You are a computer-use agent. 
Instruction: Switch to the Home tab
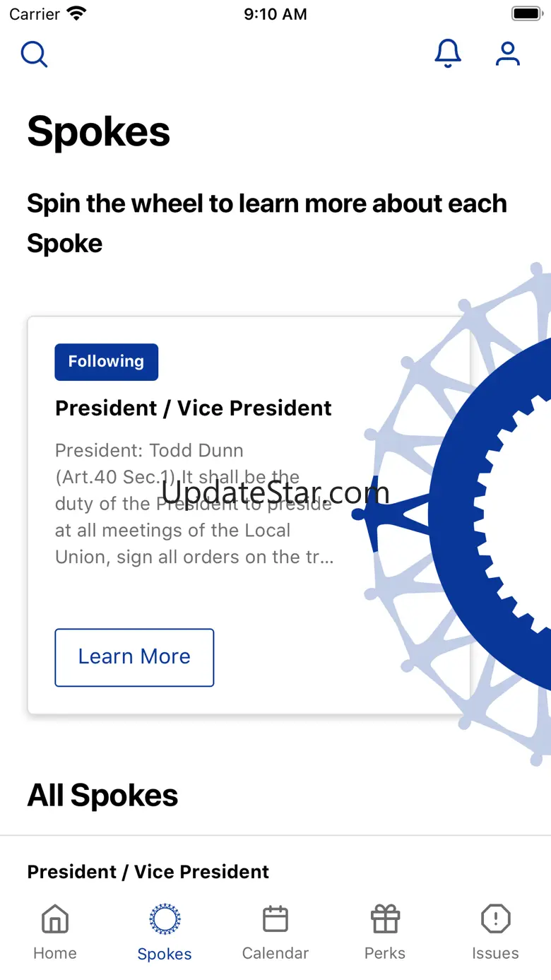coord(55,931)
